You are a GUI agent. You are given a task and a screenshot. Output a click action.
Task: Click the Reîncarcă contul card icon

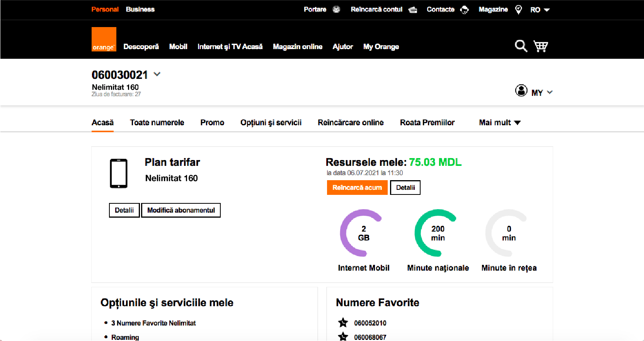pyautogui.click(x=413, y=10)
